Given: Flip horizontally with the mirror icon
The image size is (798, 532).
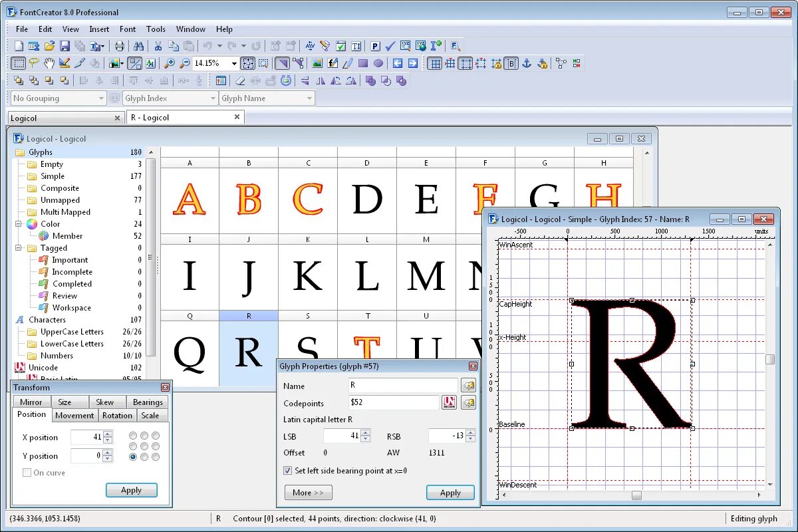Looking at the screenshot, I should [x=321, y=80].
